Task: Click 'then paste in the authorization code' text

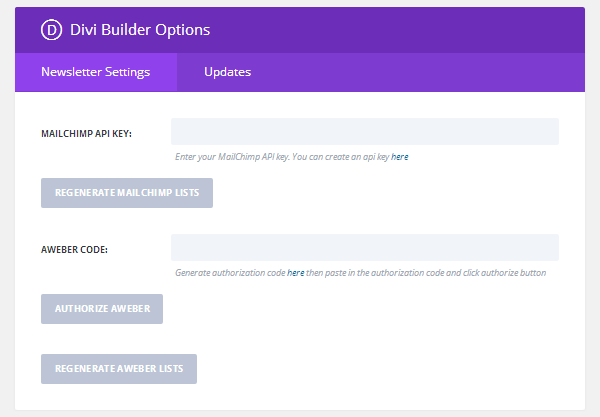Action: [x=375, y=273]
